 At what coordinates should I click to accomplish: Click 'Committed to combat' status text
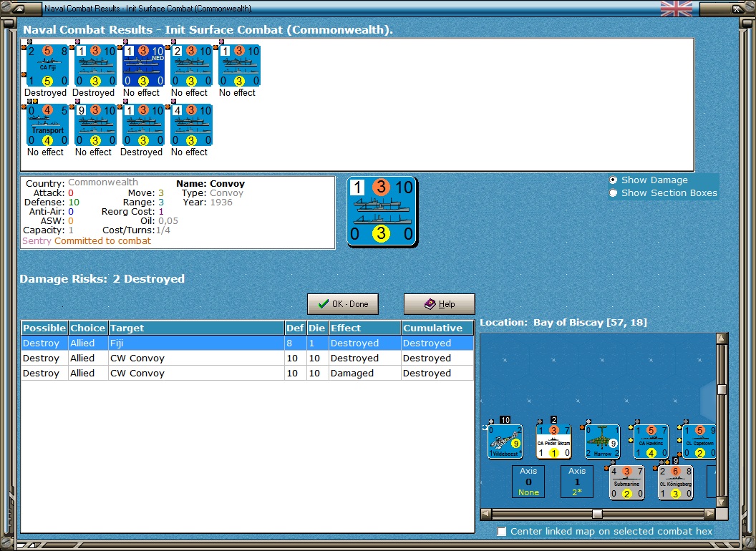tap(102, 241)
